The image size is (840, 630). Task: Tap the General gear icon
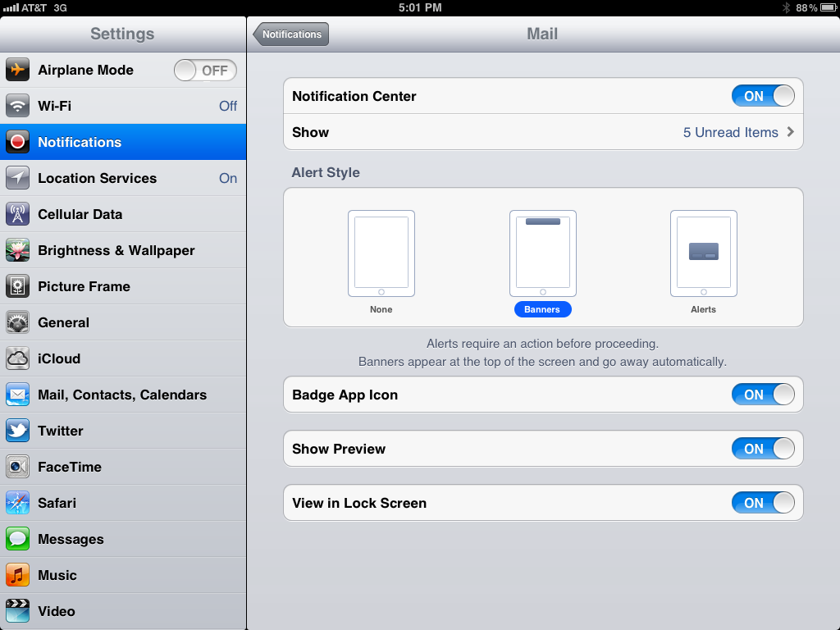[18, 322]
